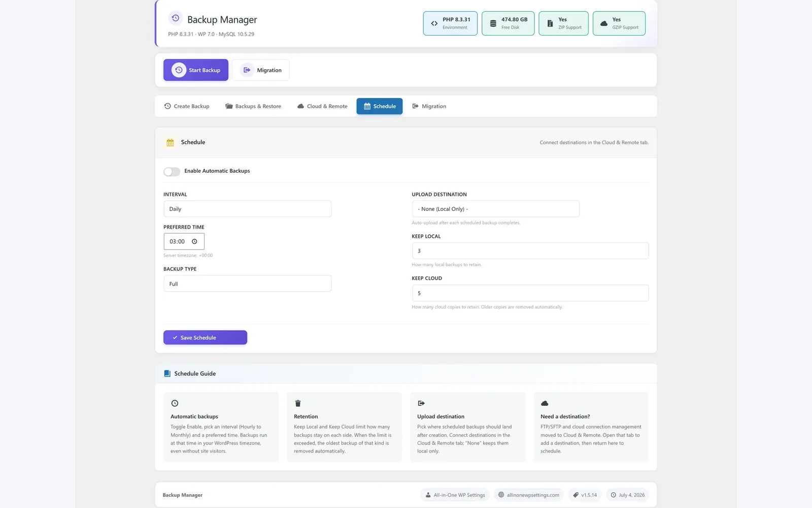Click the blue book icon beside Schedule Guide
The height and width of the screenshot is (508, 812).
tap(167, 373)
